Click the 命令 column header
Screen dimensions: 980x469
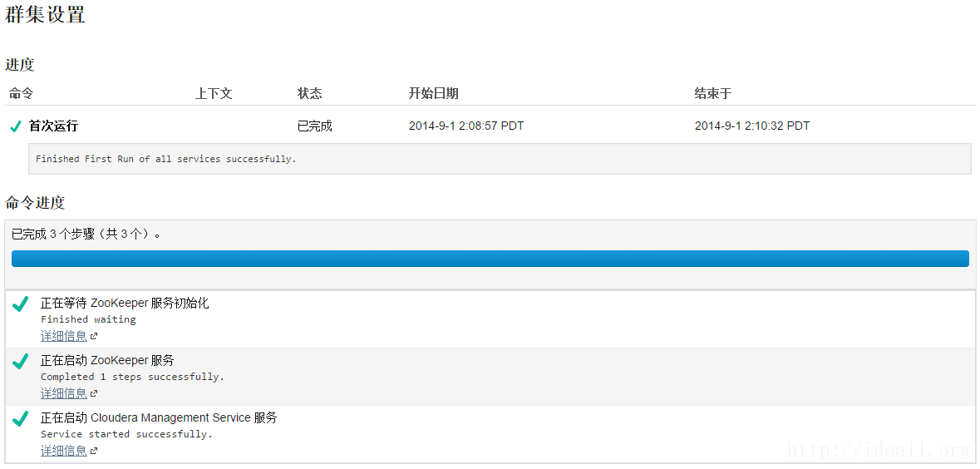pos(21,94)
